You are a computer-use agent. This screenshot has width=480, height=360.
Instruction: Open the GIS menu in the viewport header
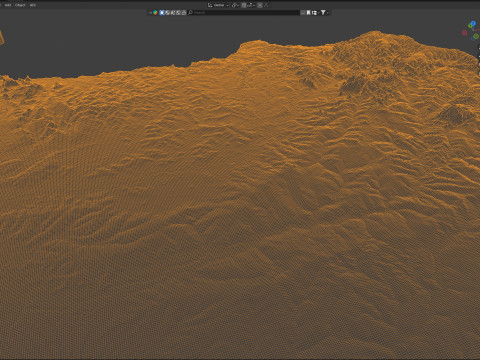click(x=33, y=5)
